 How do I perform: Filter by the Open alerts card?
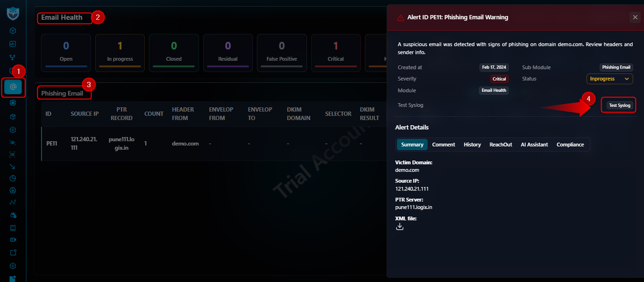pyautogui.click(x=66, y=53)
